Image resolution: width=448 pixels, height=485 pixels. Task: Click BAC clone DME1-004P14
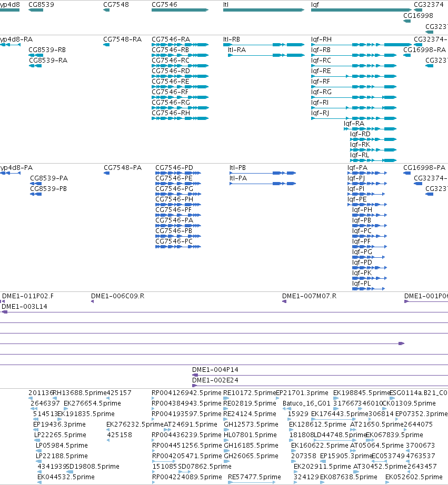pos(215,370)
